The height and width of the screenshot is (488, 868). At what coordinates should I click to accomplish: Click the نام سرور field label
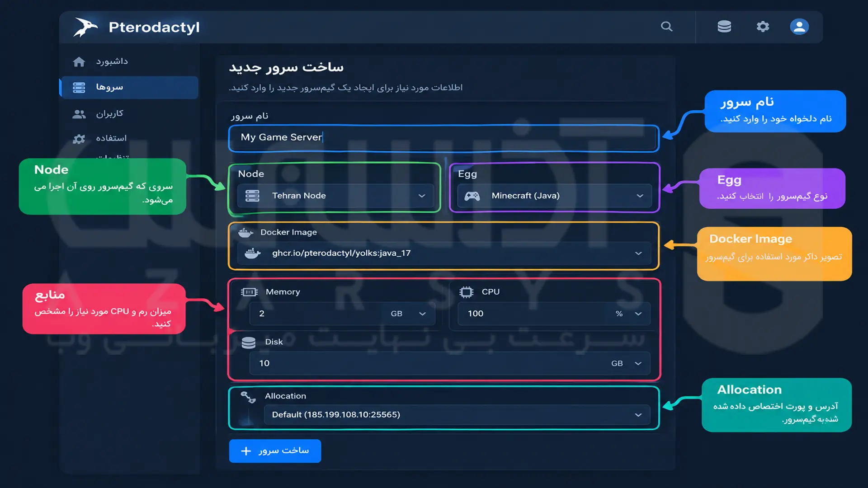[x=250, y=116]
